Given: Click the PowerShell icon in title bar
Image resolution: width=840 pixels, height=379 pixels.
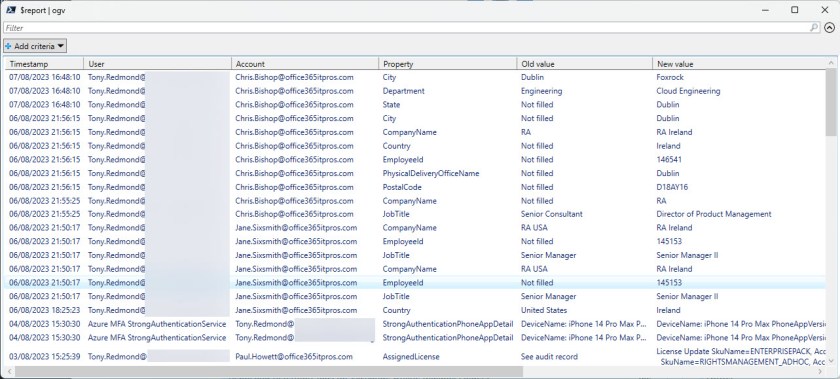Looking at the screenshot, I should coord(10,10).
